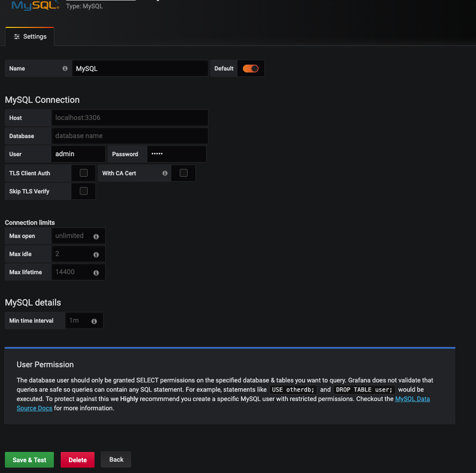The image size is (476, 473).
Task: Click the 'With CA Cert' label
Action: point(119,173)
